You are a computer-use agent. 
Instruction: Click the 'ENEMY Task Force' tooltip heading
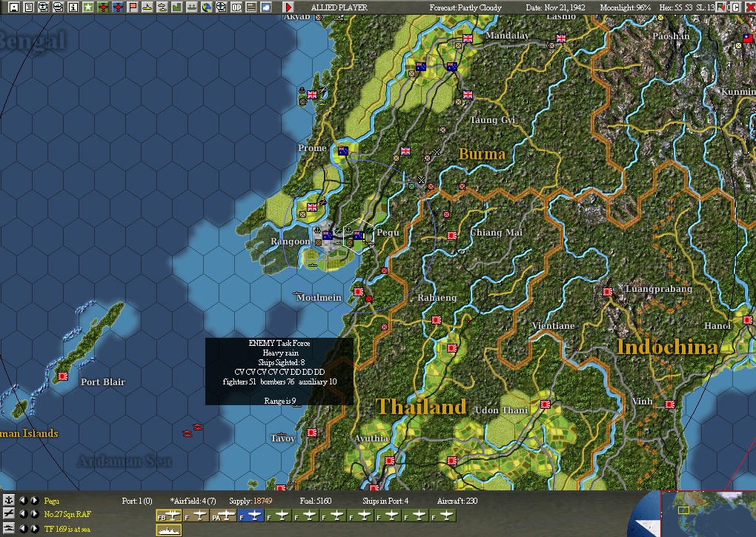279,344
